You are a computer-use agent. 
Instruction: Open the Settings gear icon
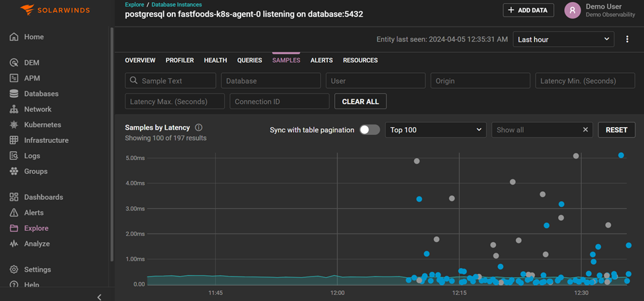(14, 270)
